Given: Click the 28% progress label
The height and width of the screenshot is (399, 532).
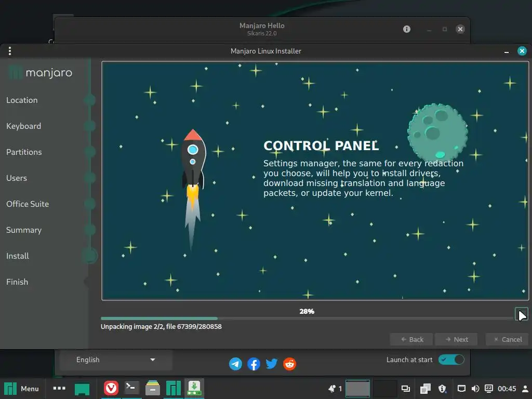Looking at the screenshot, I should 307,311.
